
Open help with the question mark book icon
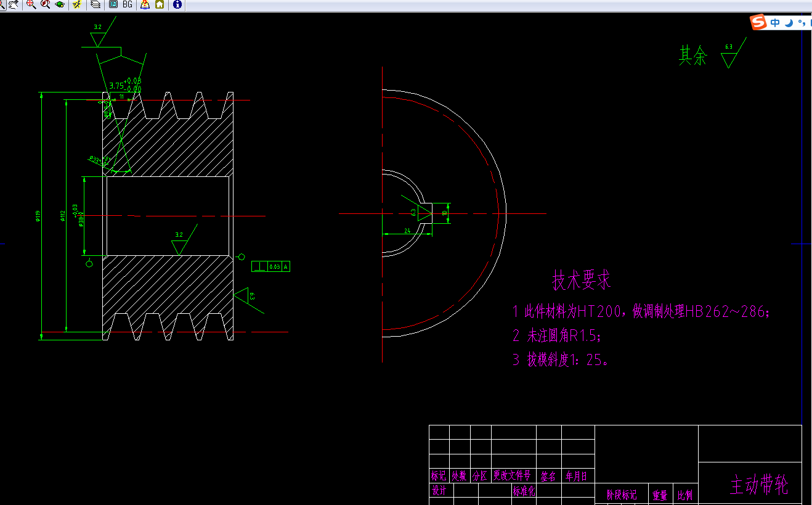[x=145, y=4]
